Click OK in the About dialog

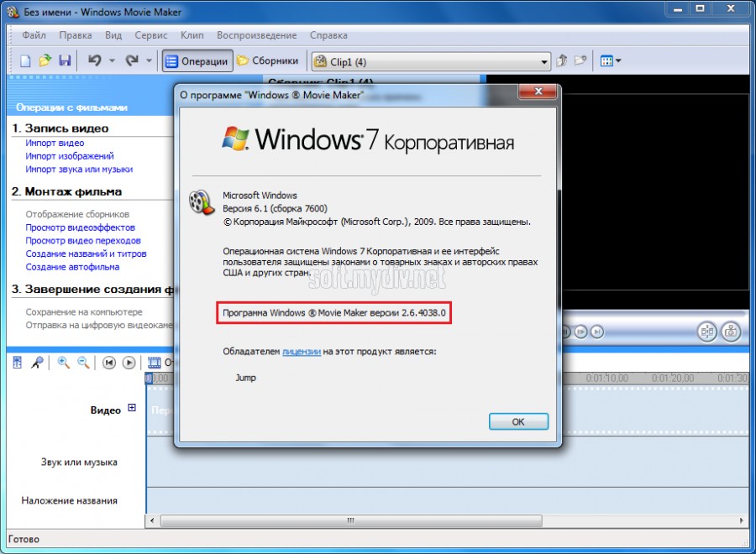(x=518, y=421)
